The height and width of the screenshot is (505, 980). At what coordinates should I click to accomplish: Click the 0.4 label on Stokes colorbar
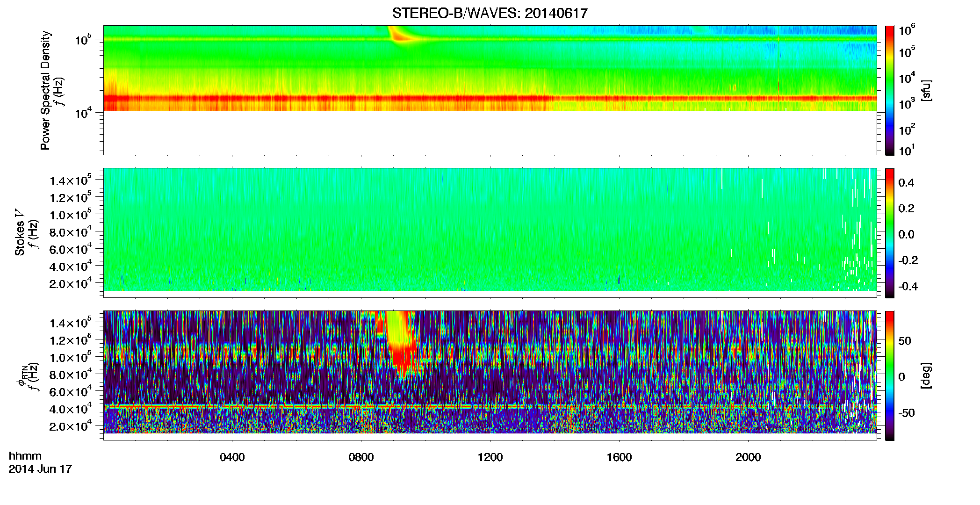tap(906, 183)
